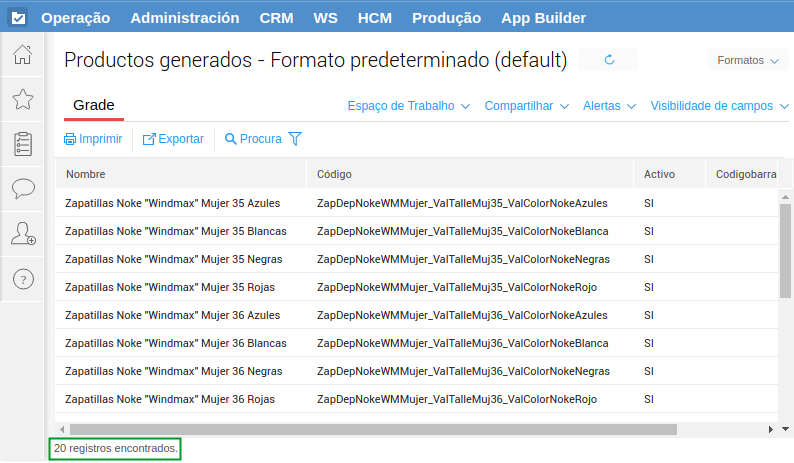Click the Procura search button
Screen dimensions: 794x463
[x=253, y=139]
